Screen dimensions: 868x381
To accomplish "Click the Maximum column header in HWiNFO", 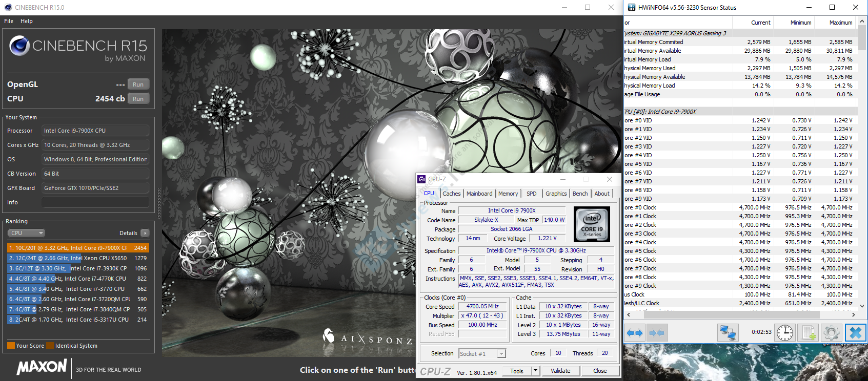I will tap(836, 23).
